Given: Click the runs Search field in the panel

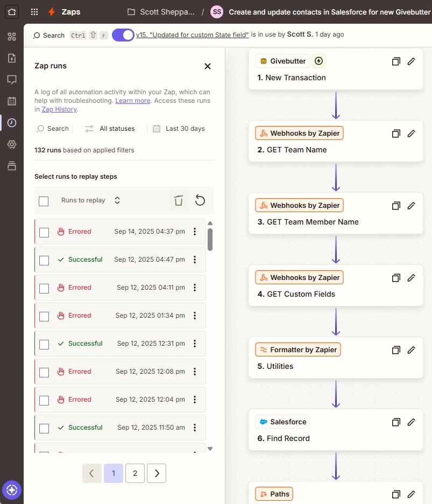Looking at the screenshot, I should coord(53,129).
